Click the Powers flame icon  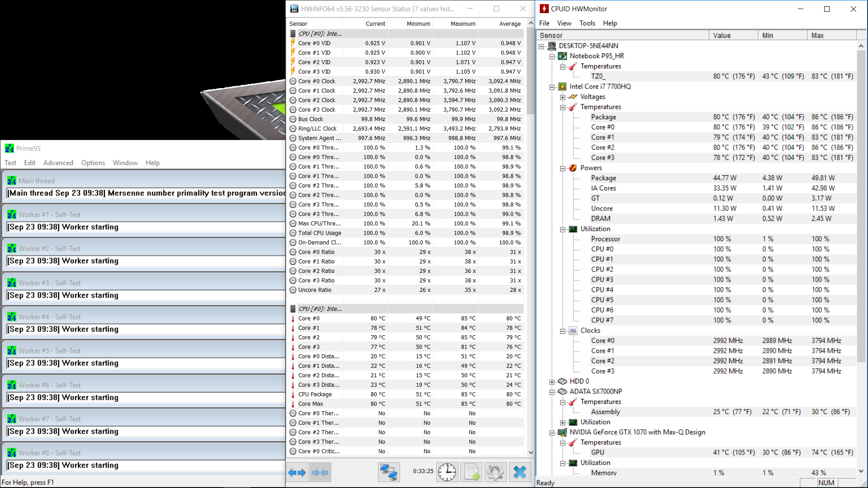coord(573,168)
